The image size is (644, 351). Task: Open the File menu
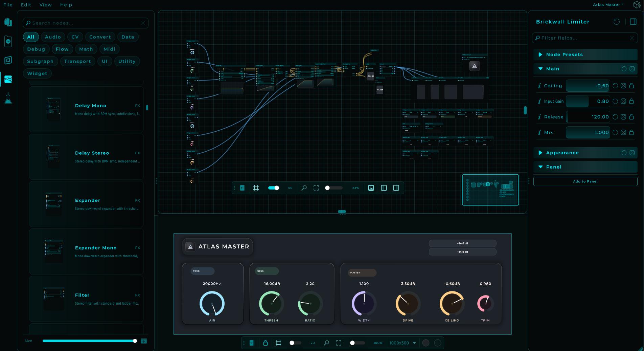coord(8,5)
